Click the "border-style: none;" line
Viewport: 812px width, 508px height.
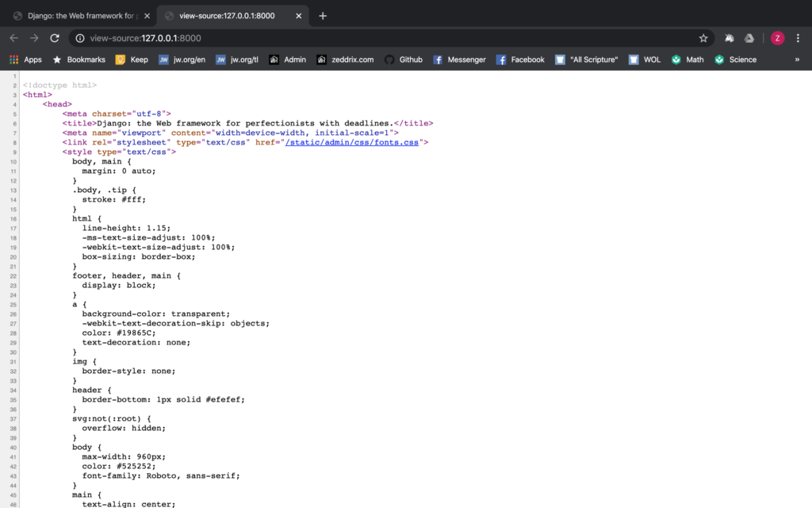[x=128, y=371]
